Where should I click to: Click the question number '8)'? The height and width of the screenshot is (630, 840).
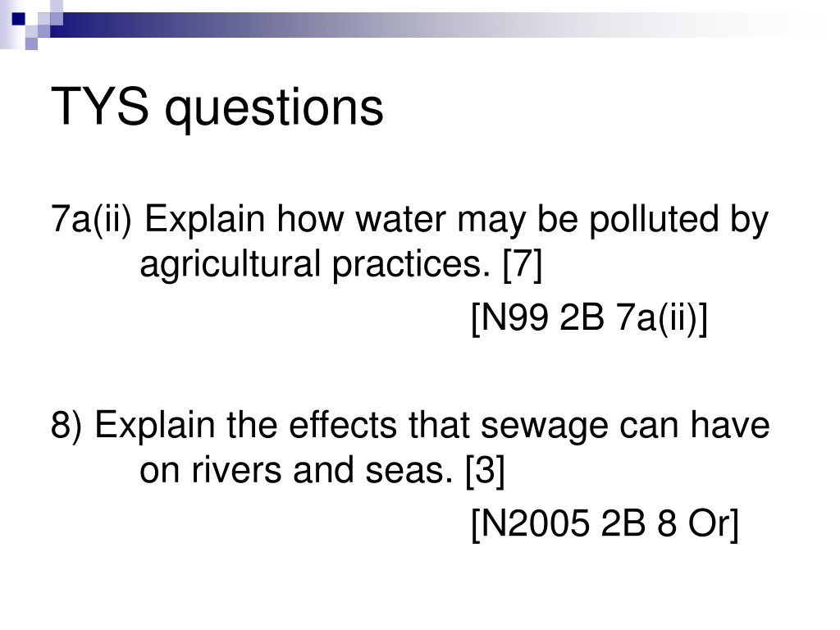pos(66,426)
